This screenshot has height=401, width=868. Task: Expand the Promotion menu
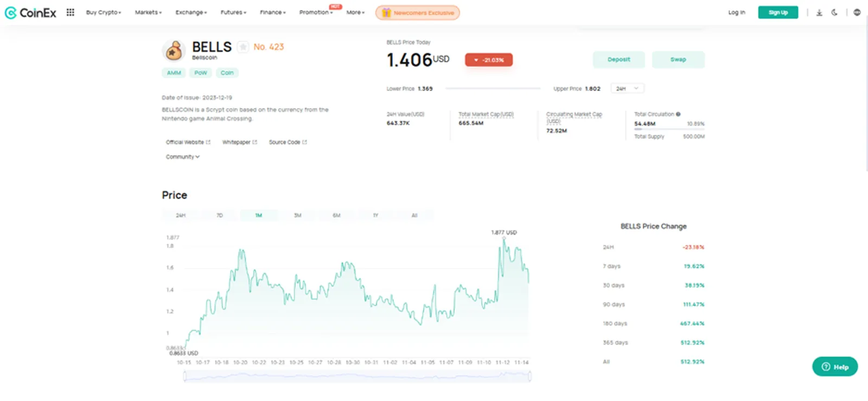[316, 12]
